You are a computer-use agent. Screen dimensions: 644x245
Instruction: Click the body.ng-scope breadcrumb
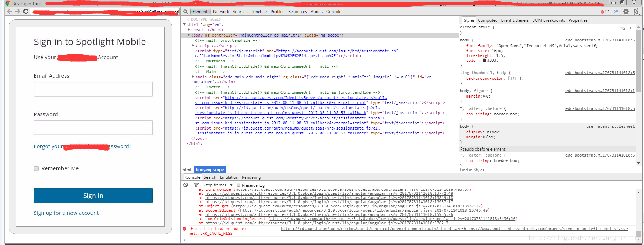pyautogui.click(x=210, y=170)
